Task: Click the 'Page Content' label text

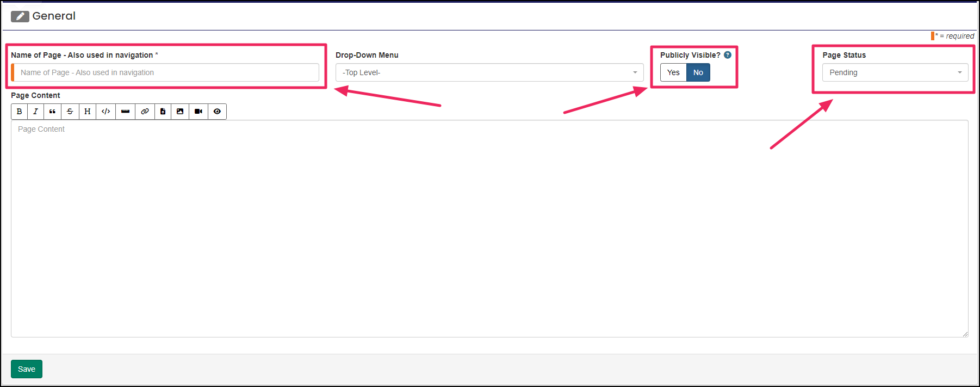Action: [35, 95]
